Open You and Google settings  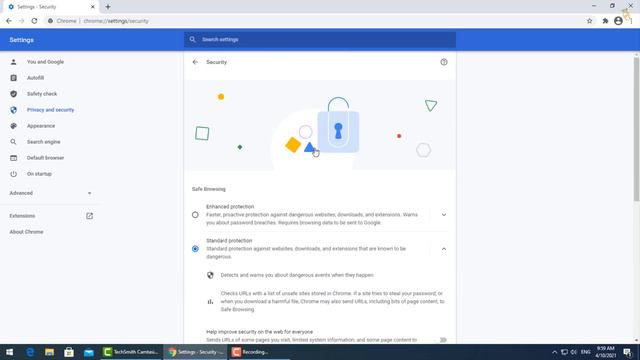[x=45, y=62]
